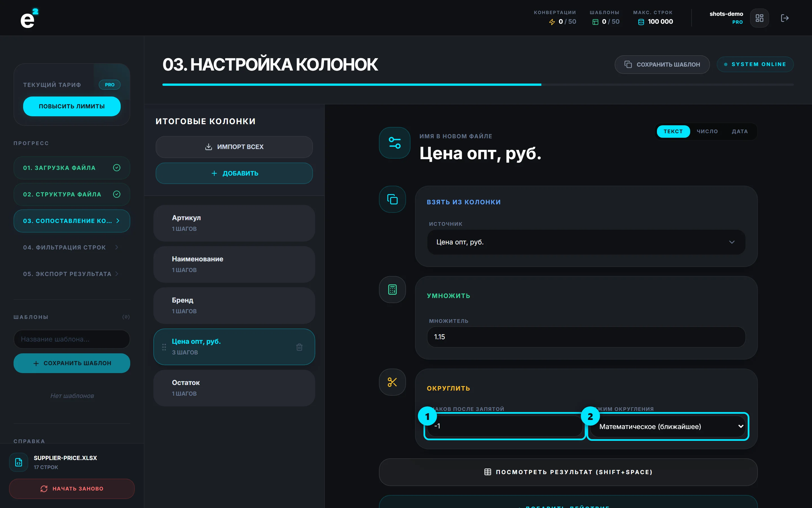812x508 pixels.
Task: Click the logout icon in header
Action: [x=784, y=18]
